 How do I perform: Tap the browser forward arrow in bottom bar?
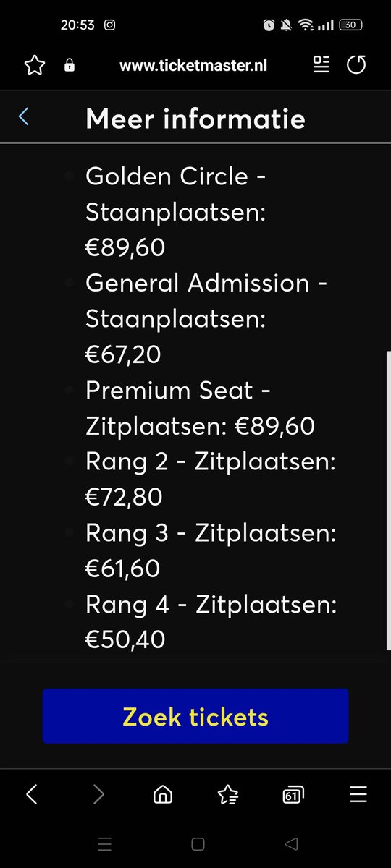point(98,795)
